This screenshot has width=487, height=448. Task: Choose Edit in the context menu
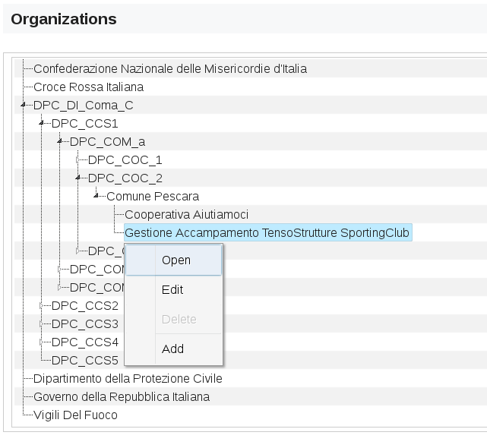[172, 290]
